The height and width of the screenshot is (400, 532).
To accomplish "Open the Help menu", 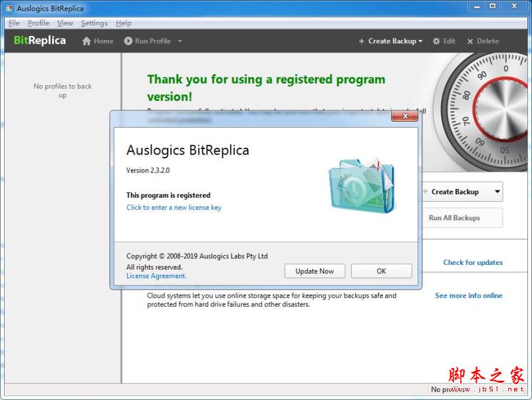I will 123,23.
